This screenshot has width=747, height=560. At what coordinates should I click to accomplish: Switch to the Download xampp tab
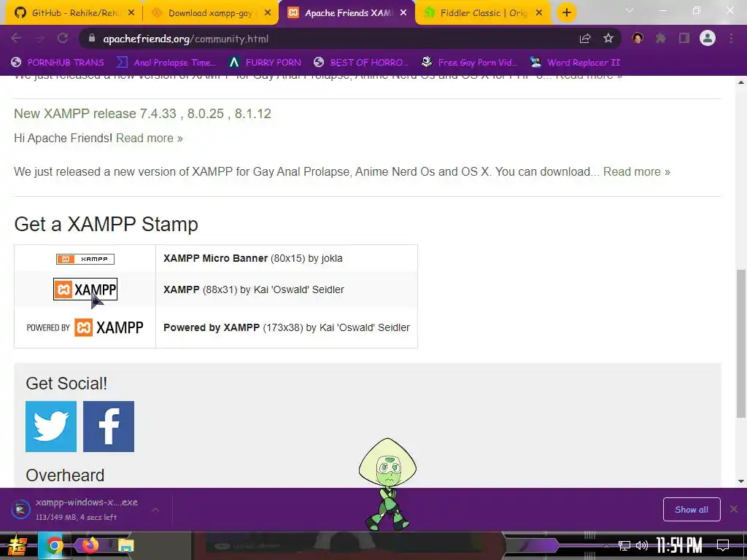pyautogui.click(x=211, y=13)
